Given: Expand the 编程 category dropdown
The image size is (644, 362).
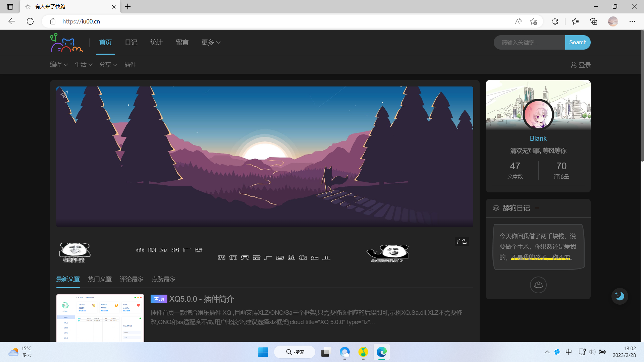Looking at the screenshot, I should coord(59,65).
